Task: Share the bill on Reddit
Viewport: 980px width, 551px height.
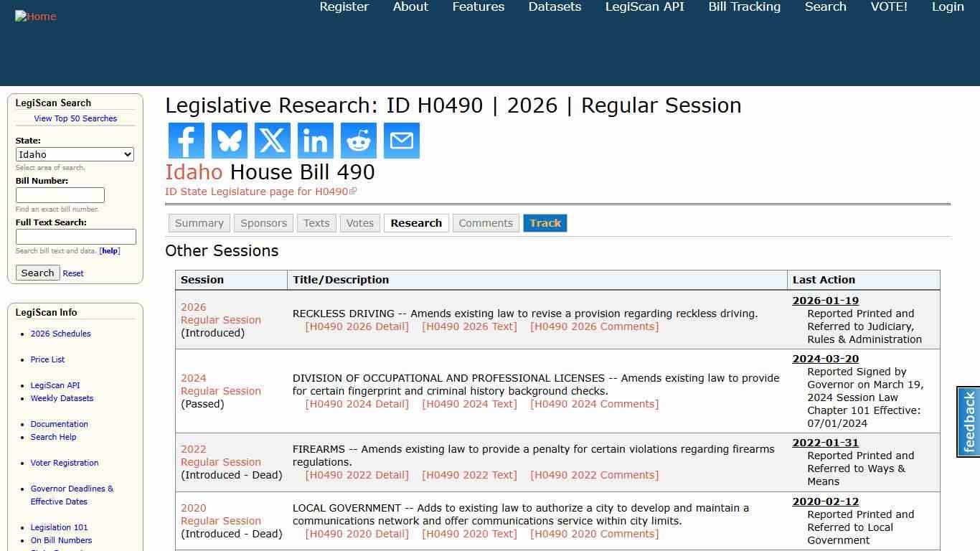Action: tap(358, 141)
